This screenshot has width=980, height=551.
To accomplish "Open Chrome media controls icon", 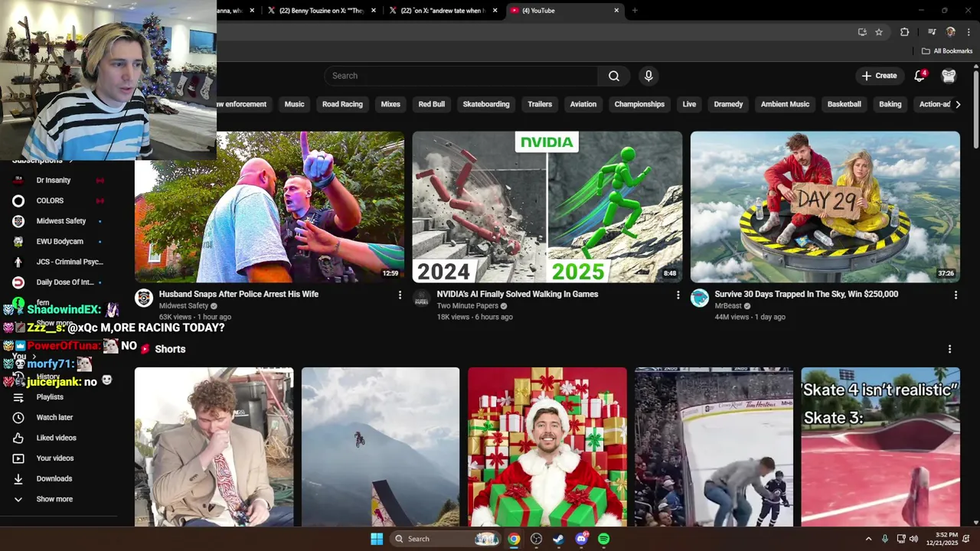I will tap(931, 32).
